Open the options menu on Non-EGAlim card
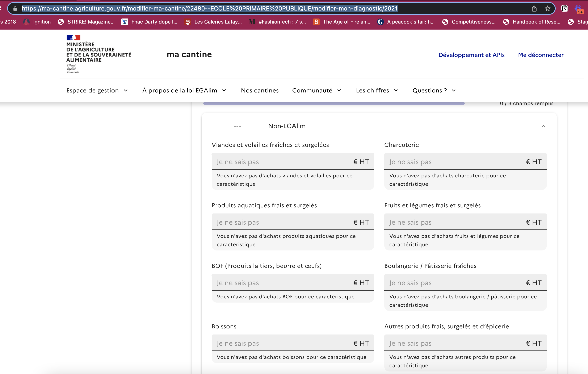This screenshot has height=374, width=588. pyautogui.click(x=237, y=126)
